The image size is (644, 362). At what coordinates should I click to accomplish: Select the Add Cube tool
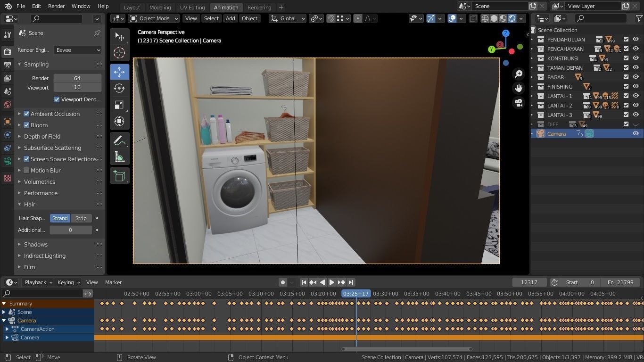(119, 176)
